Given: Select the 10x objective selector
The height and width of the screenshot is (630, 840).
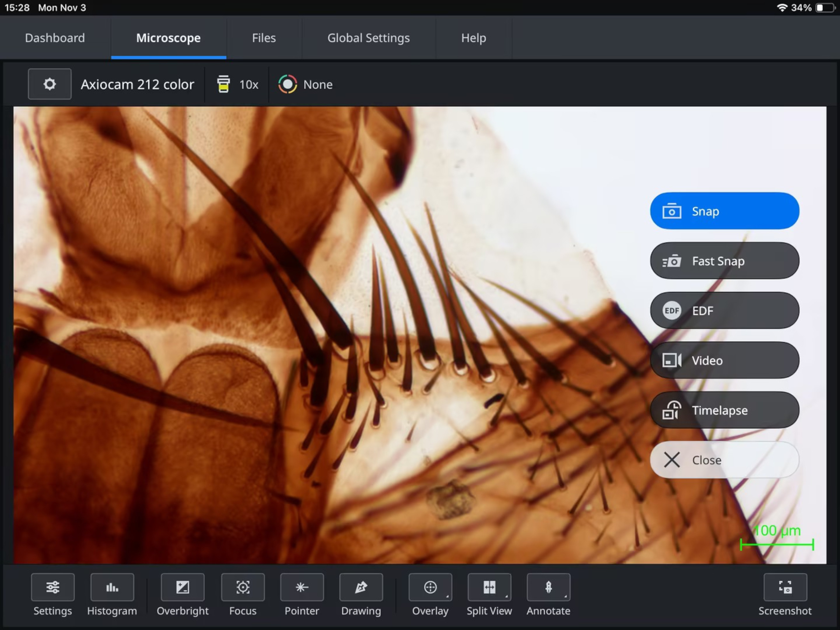Looking at the screenshot, I should click(x=238, y=84).
